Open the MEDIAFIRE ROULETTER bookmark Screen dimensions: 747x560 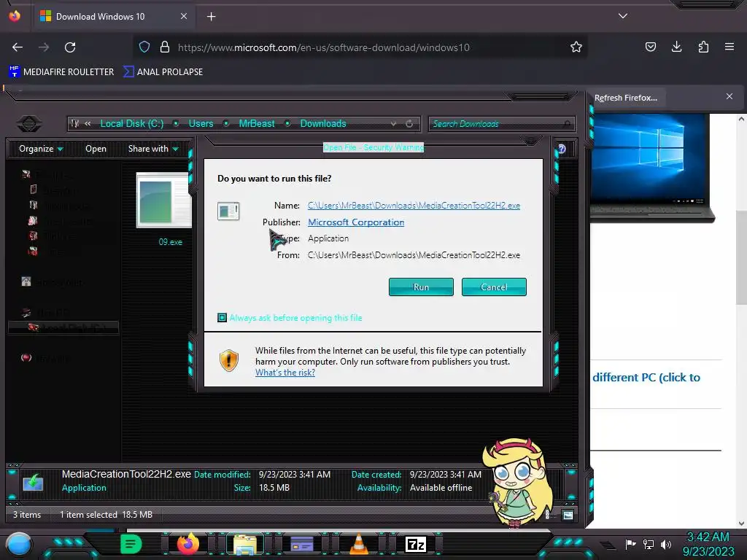coord(61,72)
